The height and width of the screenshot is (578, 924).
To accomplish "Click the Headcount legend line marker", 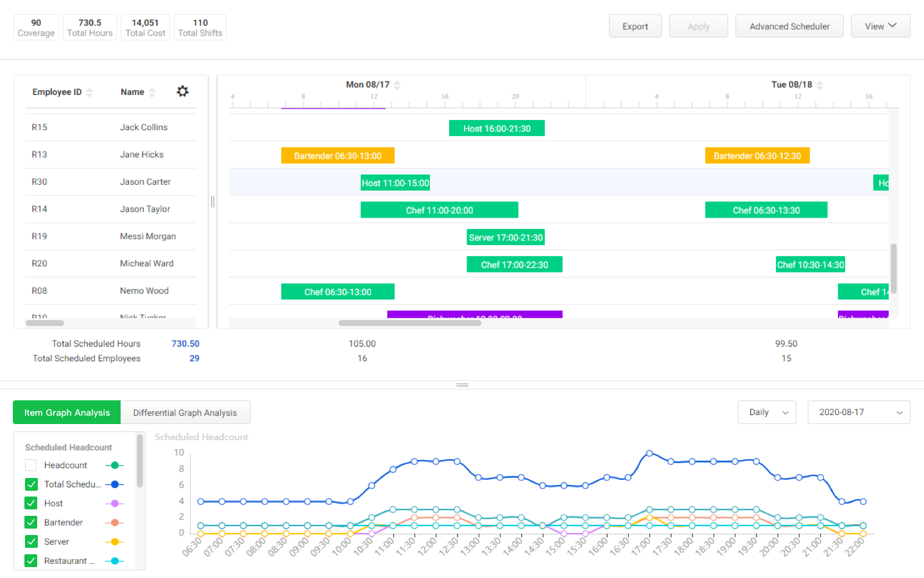I will click(114, 465).
